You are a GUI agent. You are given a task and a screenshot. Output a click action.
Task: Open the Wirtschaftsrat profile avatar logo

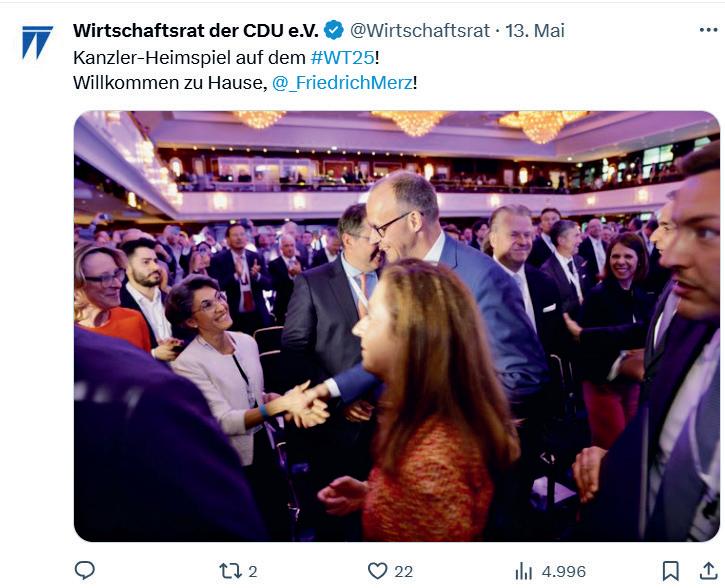[x=37, y=43]
